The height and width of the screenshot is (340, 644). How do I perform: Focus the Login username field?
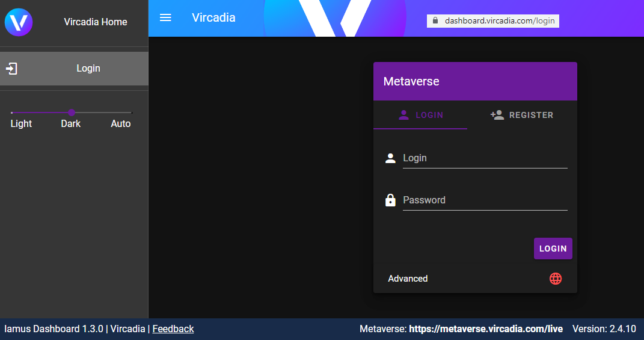485,158
